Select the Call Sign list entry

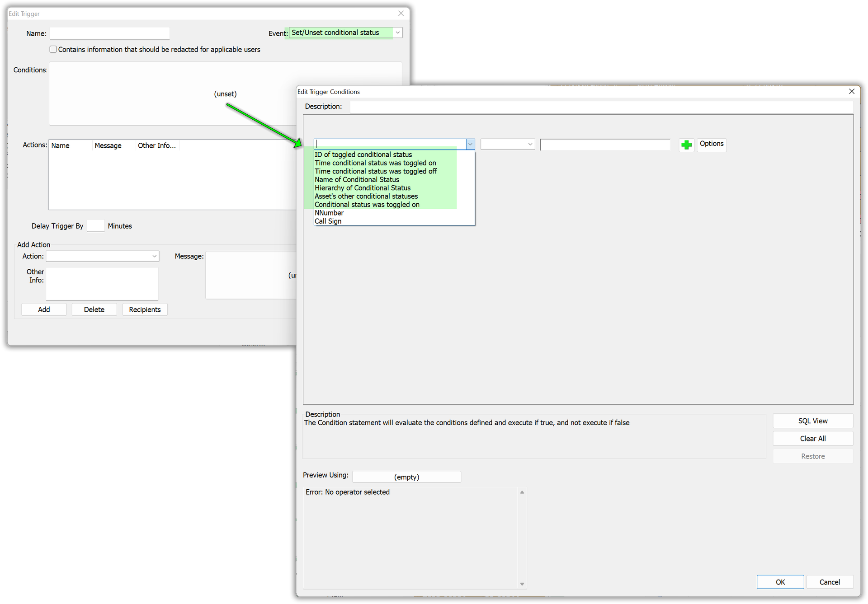(328, 221)
